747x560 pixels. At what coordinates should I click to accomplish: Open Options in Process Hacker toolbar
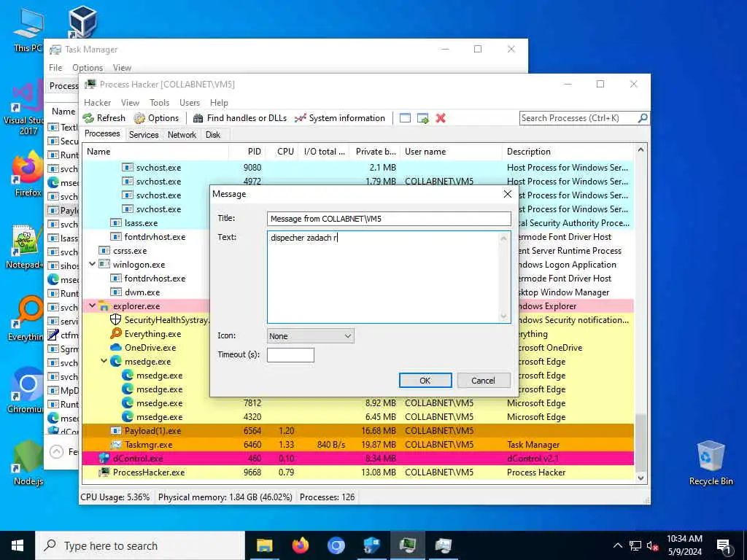(156, 118)
